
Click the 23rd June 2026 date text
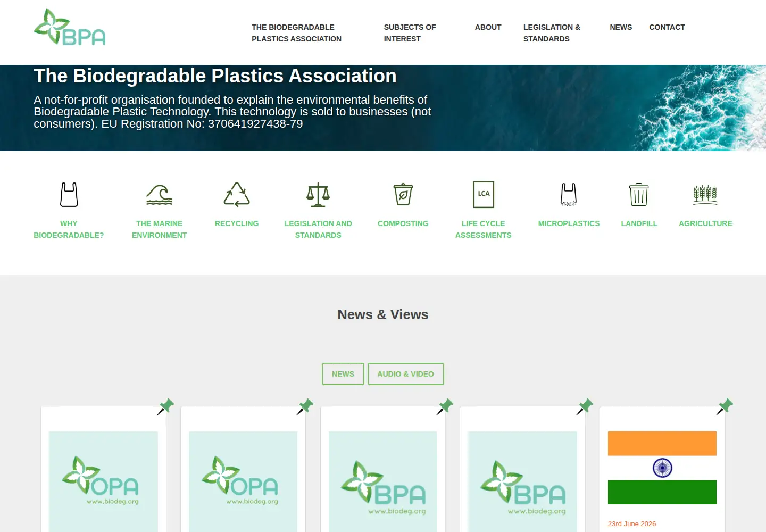(632, 524)
